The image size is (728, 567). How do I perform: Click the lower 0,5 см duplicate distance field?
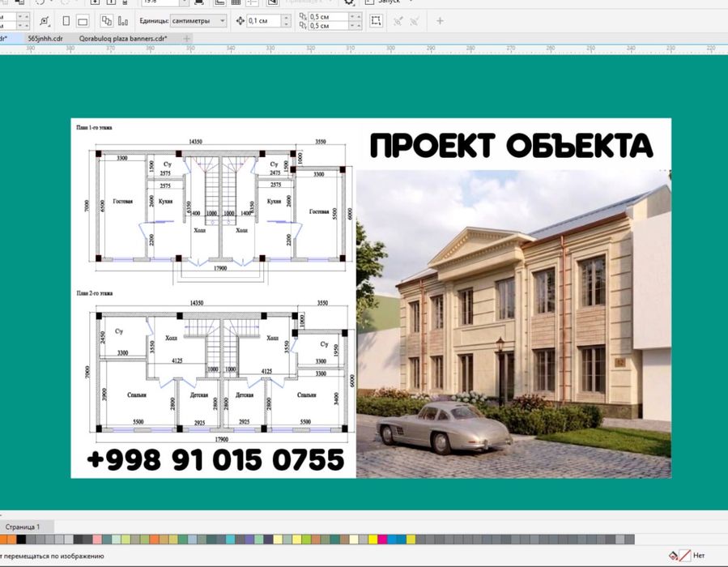coord(329,26)
